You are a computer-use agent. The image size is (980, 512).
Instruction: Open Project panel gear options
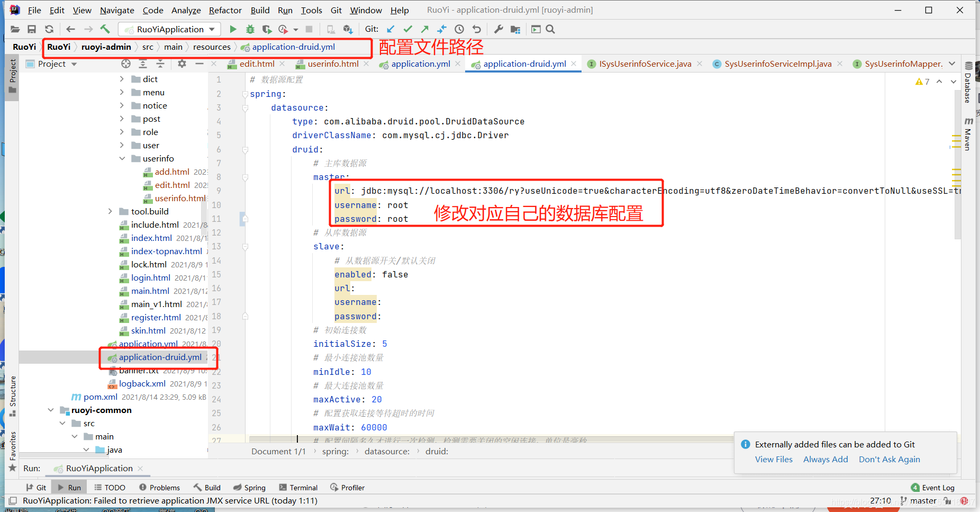(x=182, y=64)
